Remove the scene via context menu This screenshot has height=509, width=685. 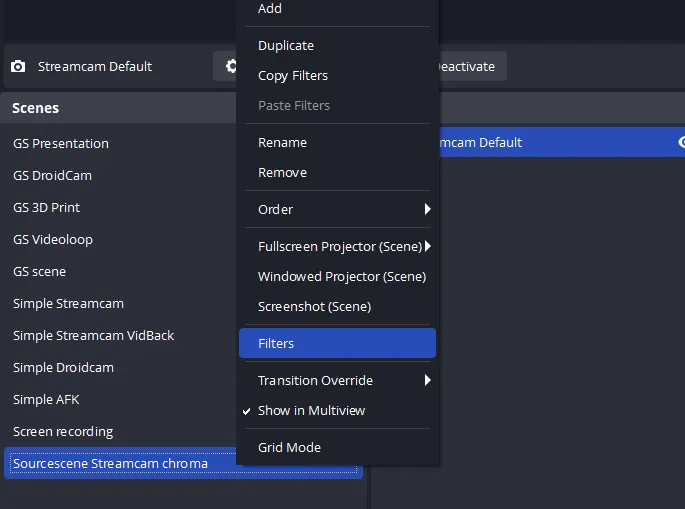(282, 173)
